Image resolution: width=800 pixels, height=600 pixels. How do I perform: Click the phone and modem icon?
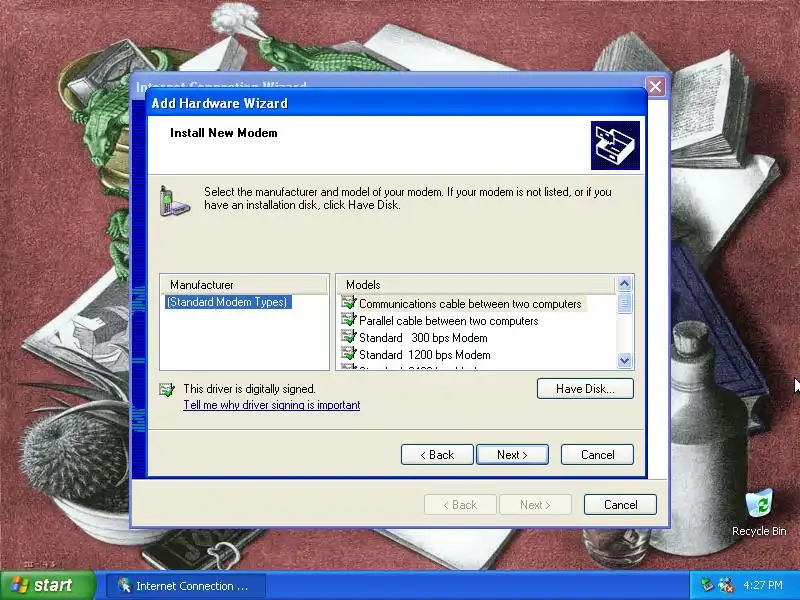point(174,201)
